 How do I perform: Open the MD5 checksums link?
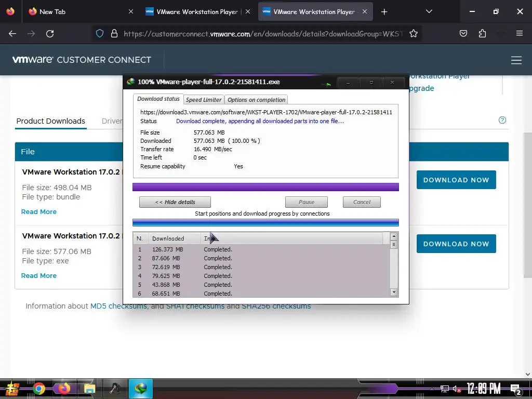(118, 306)
